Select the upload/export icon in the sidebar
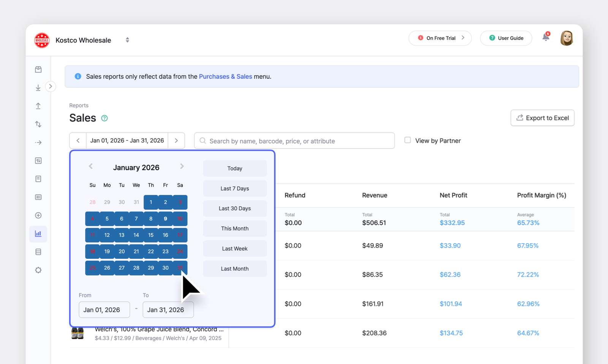 pyautogui.click(x=38, y=106)
